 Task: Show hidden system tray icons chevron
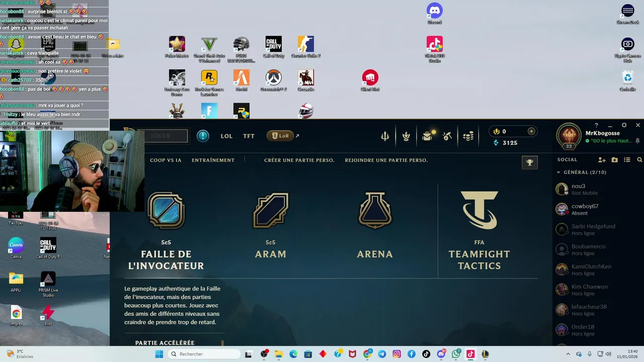click(x=568, y=354)
